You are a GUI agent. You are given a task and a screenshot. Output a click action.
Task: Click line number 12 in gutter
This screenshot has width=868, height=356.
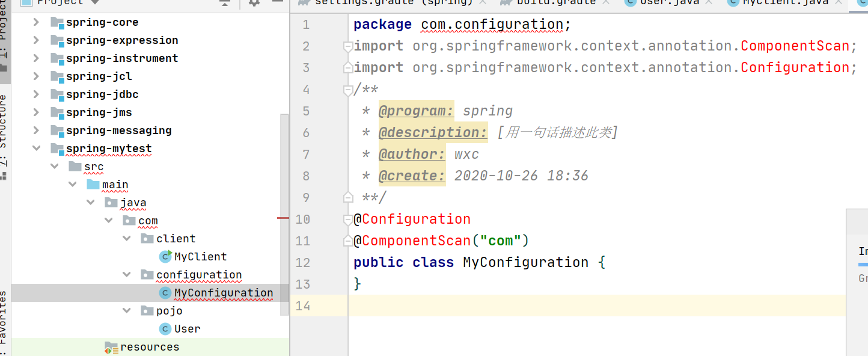[x=303, y=262]
